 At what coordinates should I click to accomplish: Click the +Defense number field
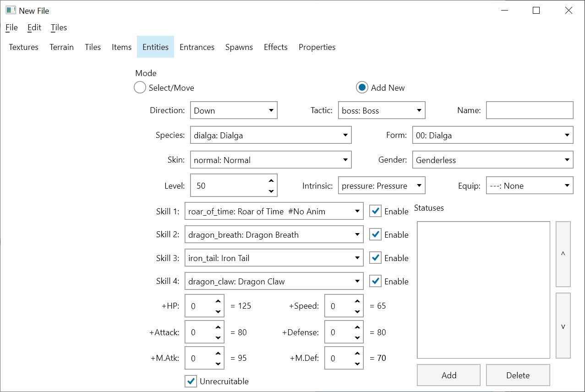pyautogui.click(x=339, y=332)
